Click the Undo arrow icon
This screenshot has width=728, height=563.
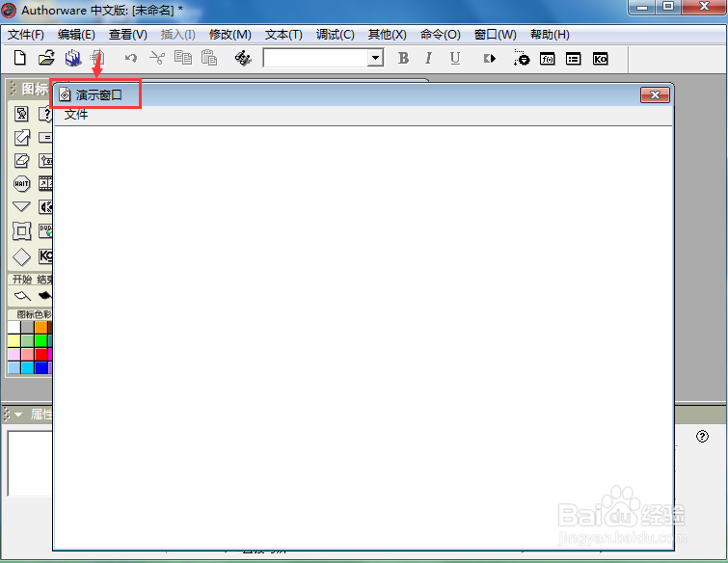(131, 58)
